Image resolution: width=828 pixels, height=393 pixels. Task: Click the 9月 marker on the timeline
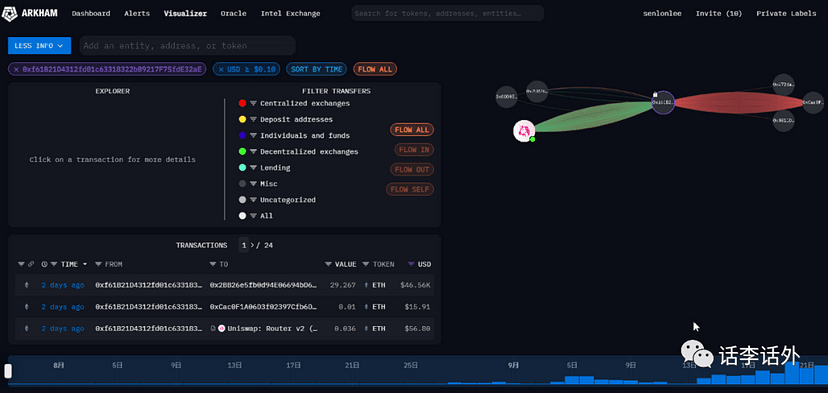[513, 365]
